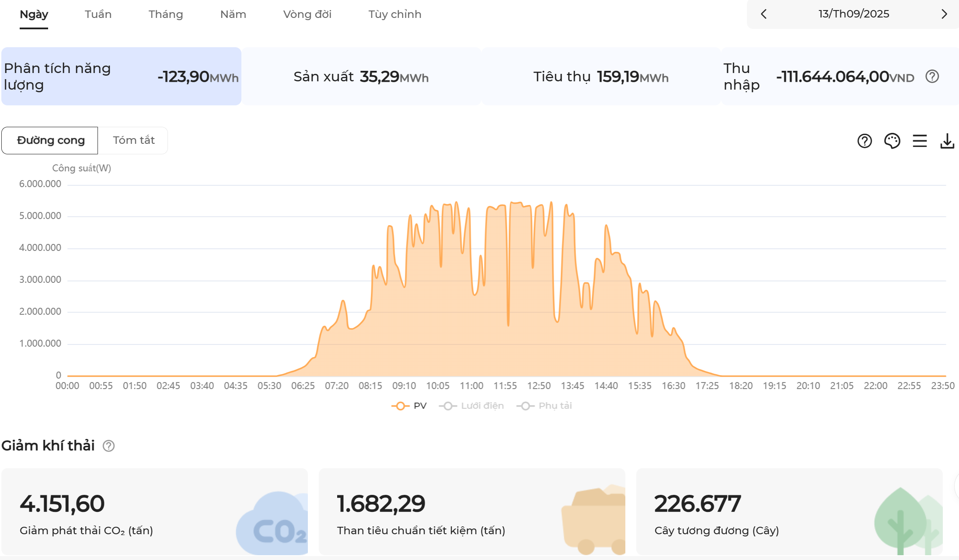959x560 pixels.
Task: Select the Tiêu thụ 159,19 MWh card
Action: point(600,77)
